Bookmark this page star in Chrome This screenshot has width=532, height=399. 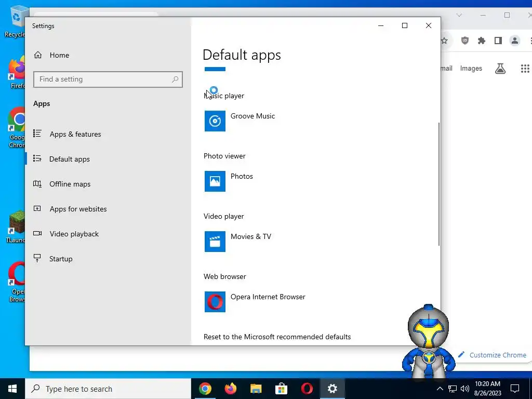(444, 41)
